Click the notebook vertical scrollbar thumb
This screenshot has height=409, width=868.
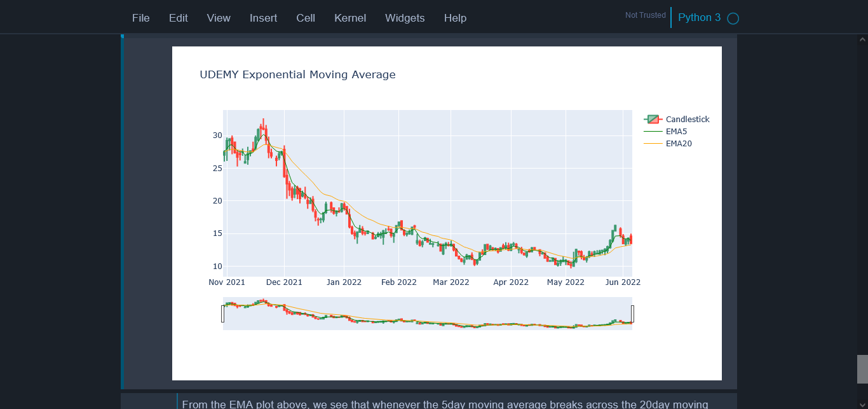pos(862,369)
